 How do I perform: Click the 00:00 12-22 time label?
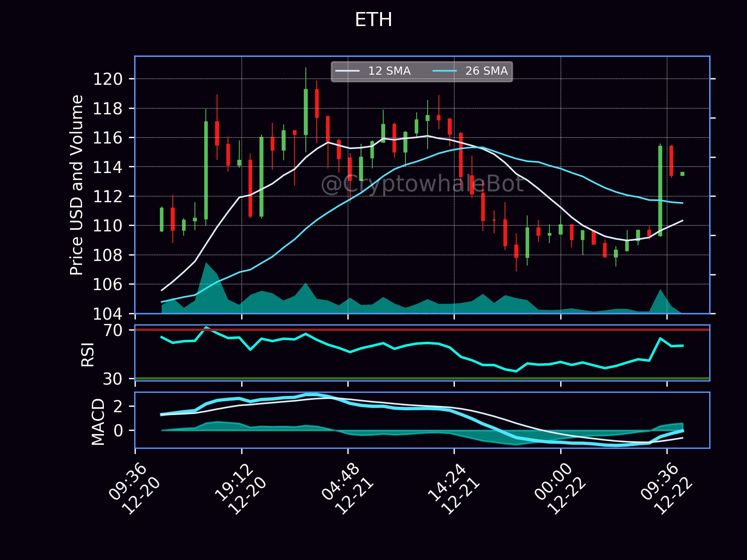click(560, 489)
